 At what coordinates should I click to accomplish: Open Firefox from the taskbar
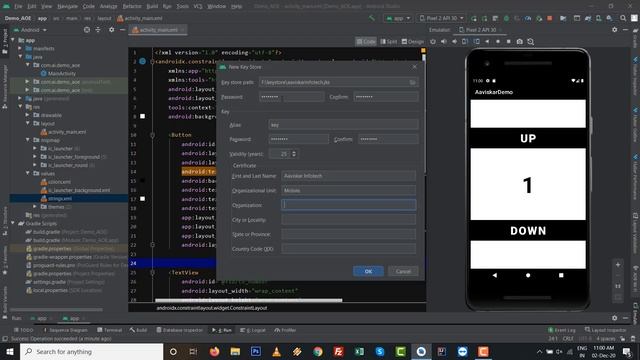coord(214,351)
